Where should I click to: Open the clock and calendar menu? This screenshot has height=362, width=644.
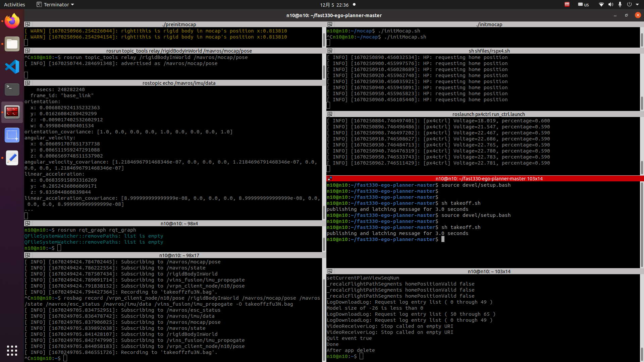pyautogui.click(x=334, y=5)
